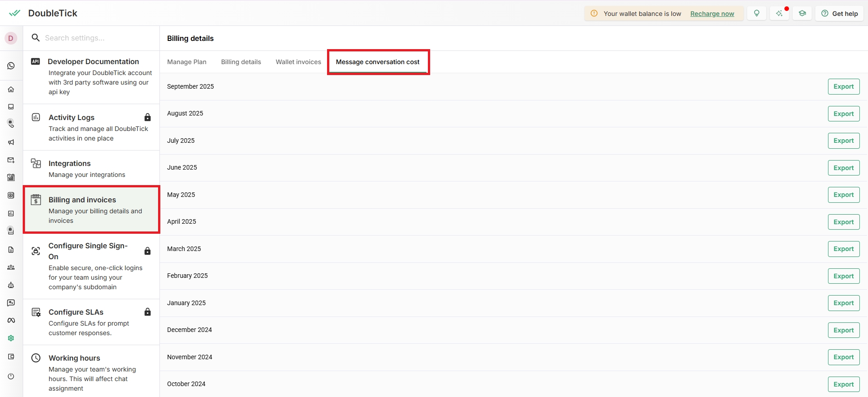Click the green settings gear icon
This screenshot has width=868, height=397.
point(11,338)
